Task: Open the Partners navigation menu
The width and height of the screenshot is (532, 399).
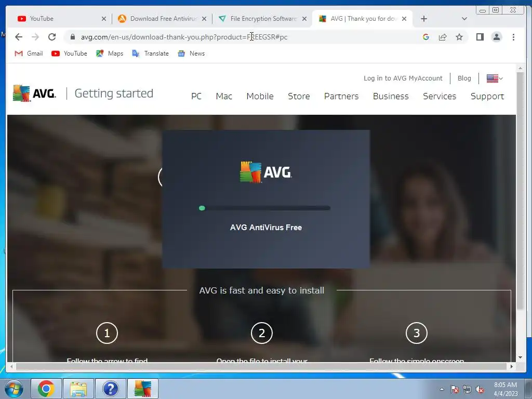Action: click(341, 96)
